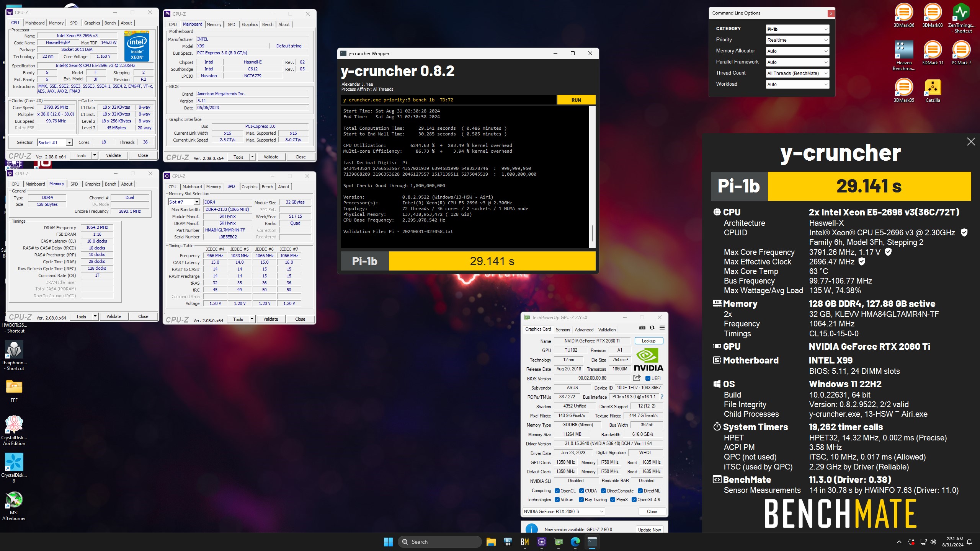Viewport: 980px width, 551px height.
Task: Open Microsoft Edge from the taskbar
Action: point(575,542)
